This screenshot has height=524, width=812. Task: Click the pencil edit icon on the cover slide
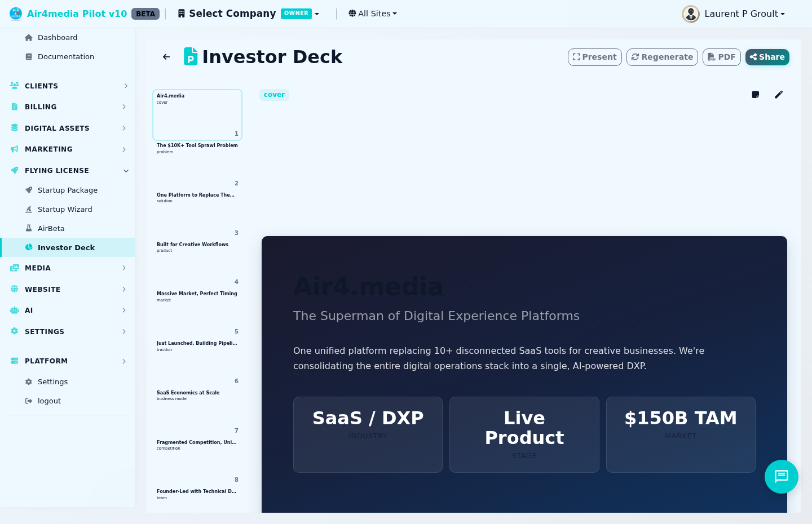[779, 95]
